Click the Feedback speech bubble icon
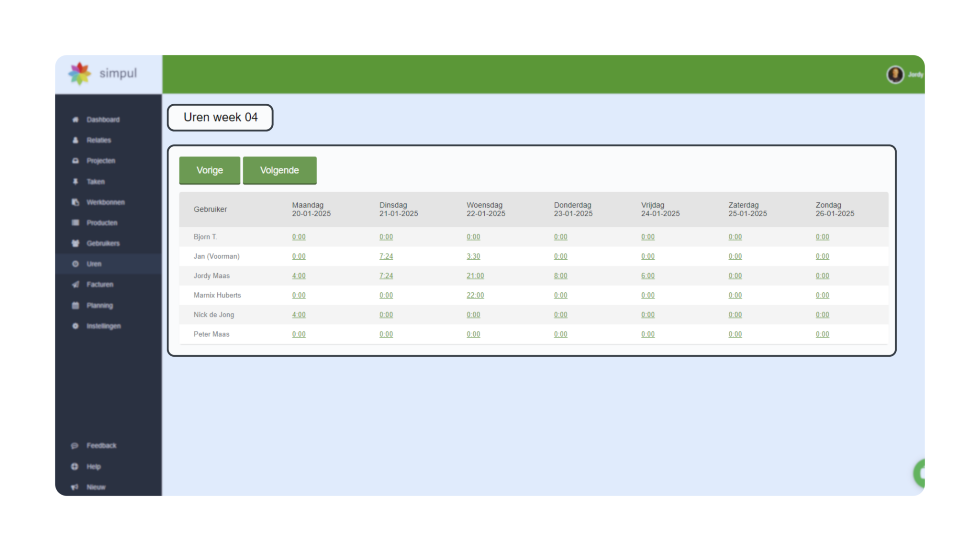 tap(75, 446)
